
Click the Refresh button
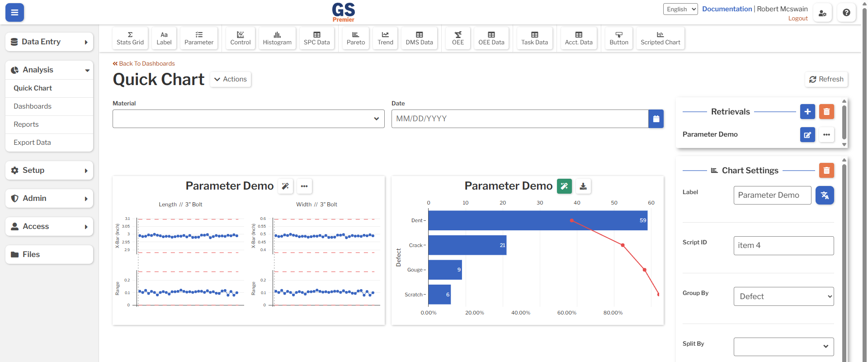point(826,79)
